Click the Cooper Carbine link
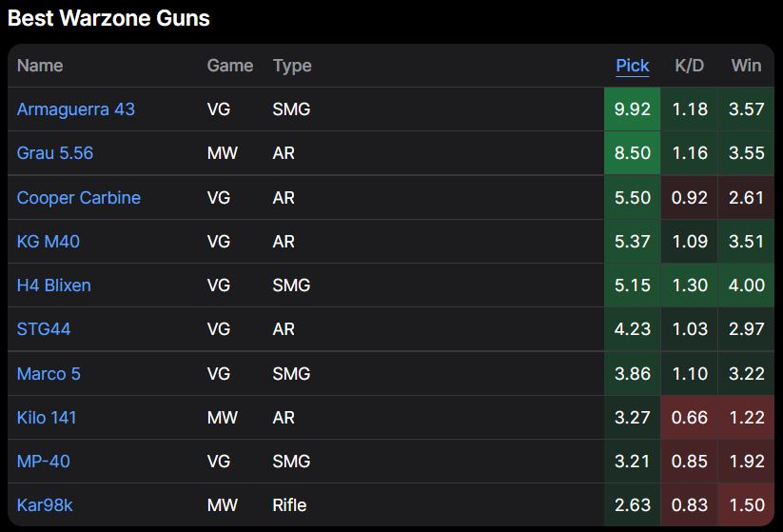Image resolution: width=783 pixels, height=532 pixels. coord(78,198)
